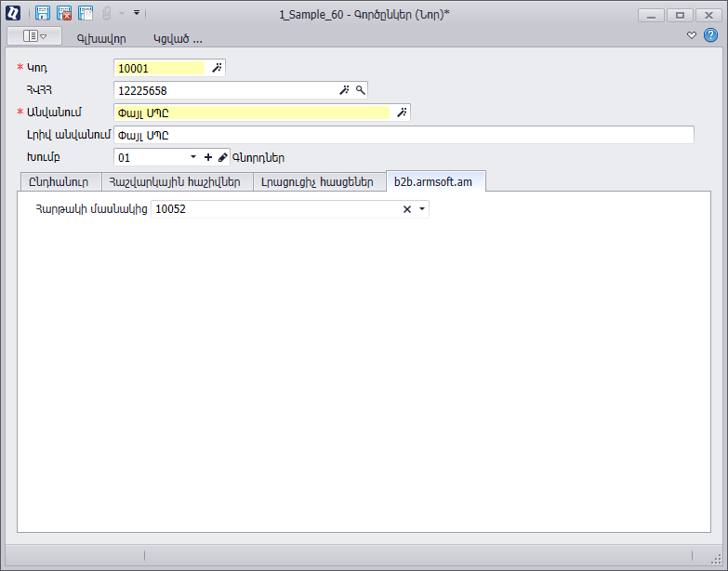Click the Գնորդներ group name text
728x571 pixels.
[258, 158]
